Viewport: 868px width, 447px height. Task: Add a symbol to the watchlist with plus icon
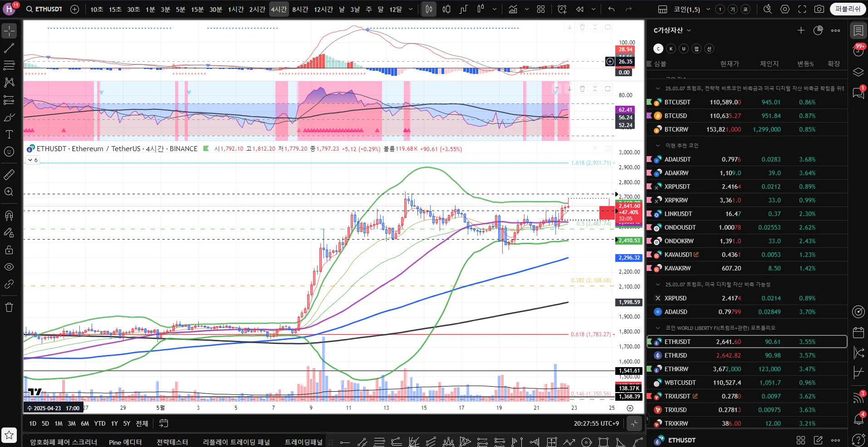pos(801,30)
